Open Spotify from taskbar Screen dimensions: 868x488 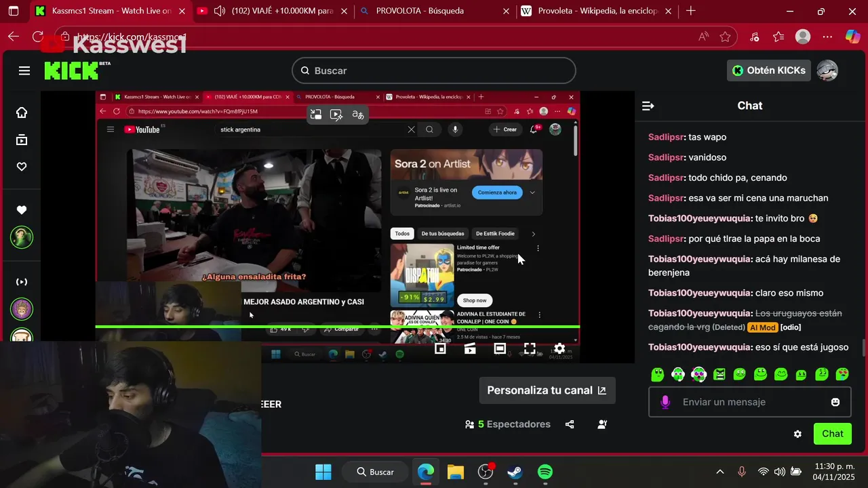point(545,472)
